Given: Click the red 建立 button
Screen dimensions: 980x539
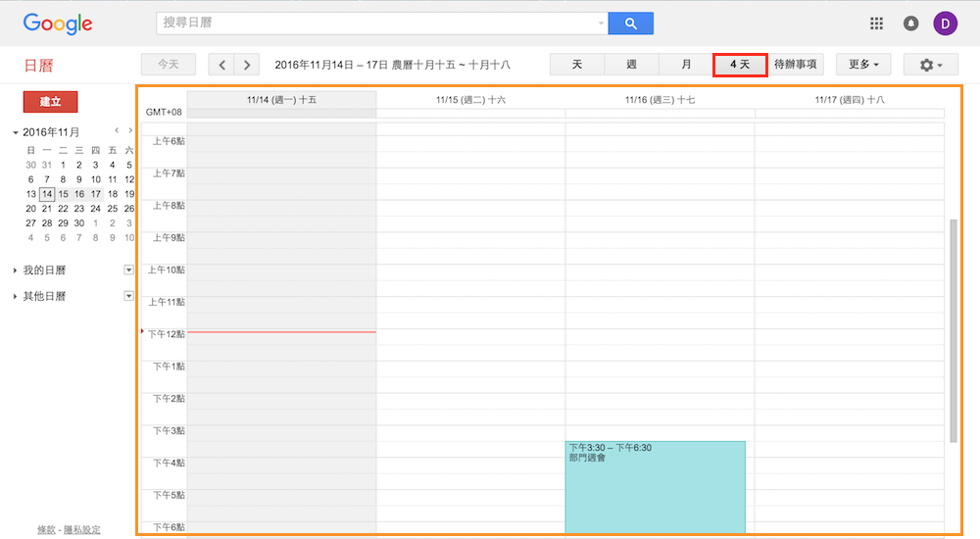Looking at the screenshot, I should coord(50,102).
